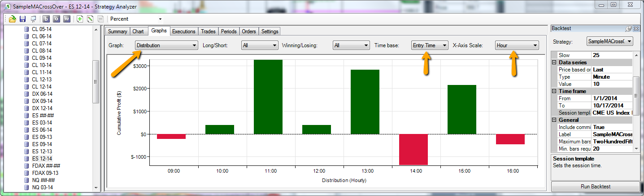
Task: Open the Time base dropdown showing Entry Time
Action: pyautogui.click(x=430, y=45)
